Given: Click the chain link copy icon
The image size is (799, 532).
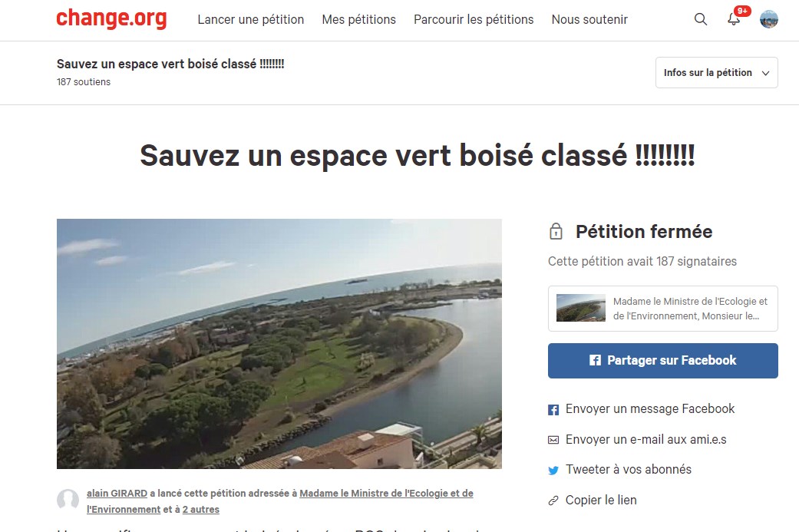Looking at the screenshot, I should [x=553, y=501].
